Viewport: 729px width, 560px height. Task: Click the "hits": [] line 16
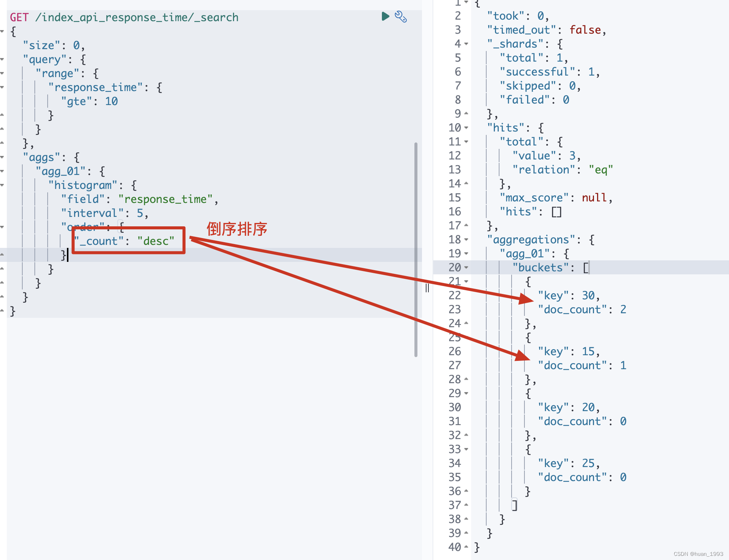[x=531, y=212]
